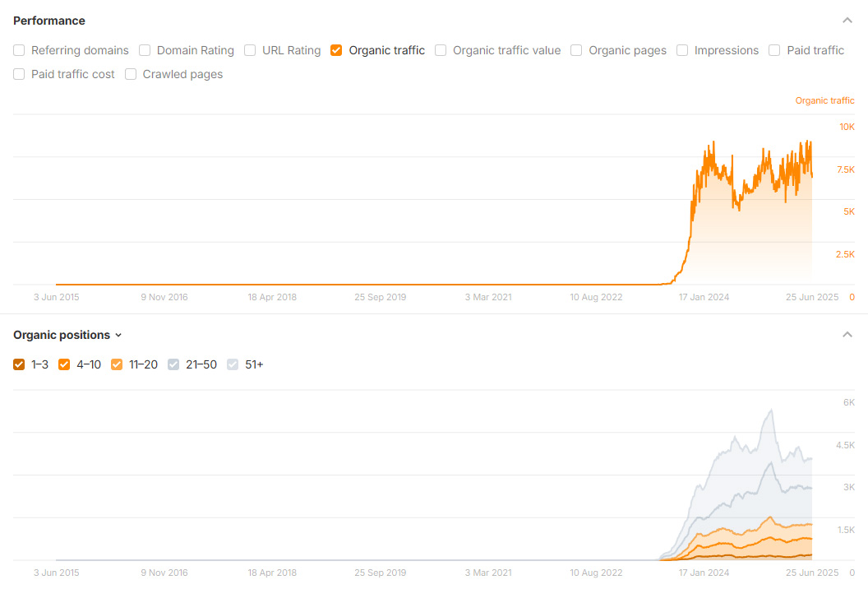Toggle the 1–3 positions checkbox
Viewport: 868px width, 589px height.
click(x=19, y=364)
